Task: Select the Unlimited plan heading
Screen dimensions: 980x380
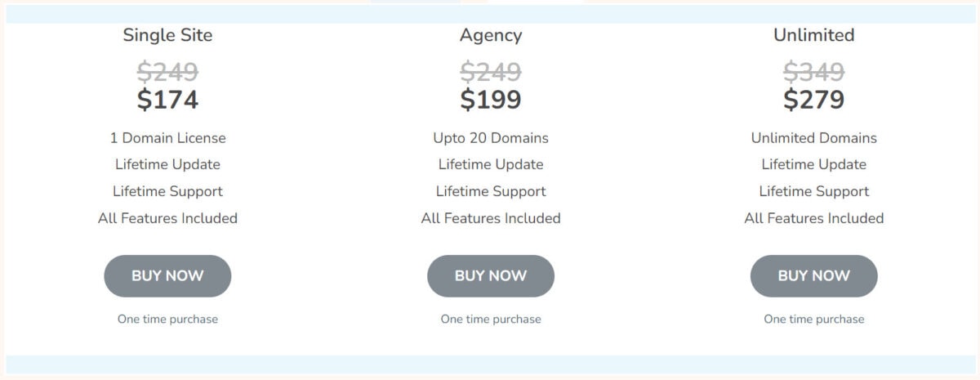Action: (x=814, y=35)
